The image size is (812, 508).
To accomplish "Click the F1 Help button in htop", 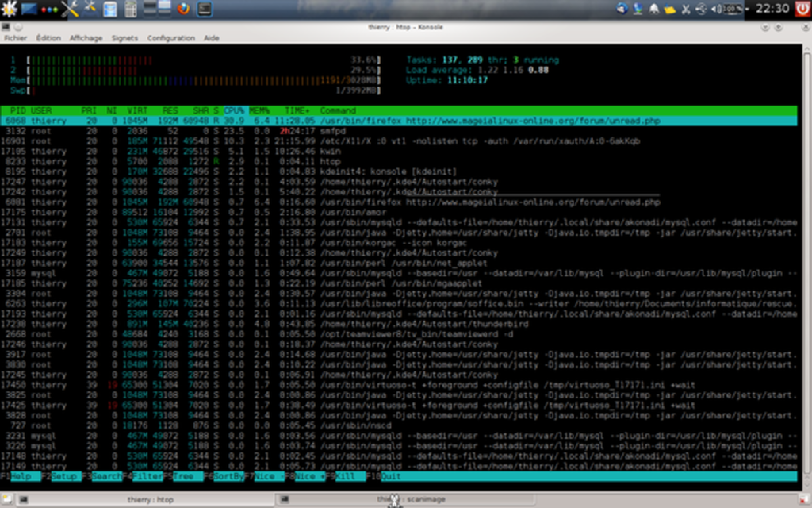I will 21,476.
